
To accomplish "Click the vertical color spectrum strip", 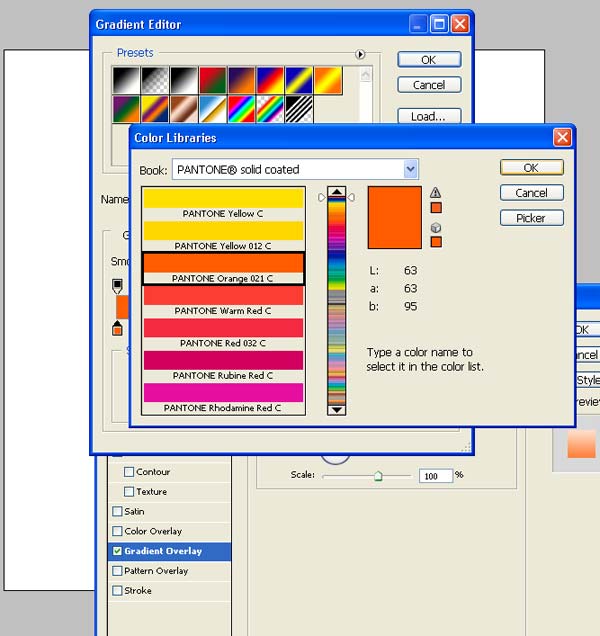I will (336, 301).
